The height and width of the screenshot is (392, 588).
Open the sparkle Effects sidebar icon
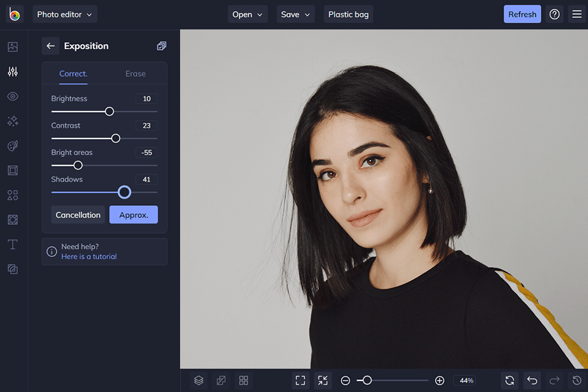tap(13, 121)
